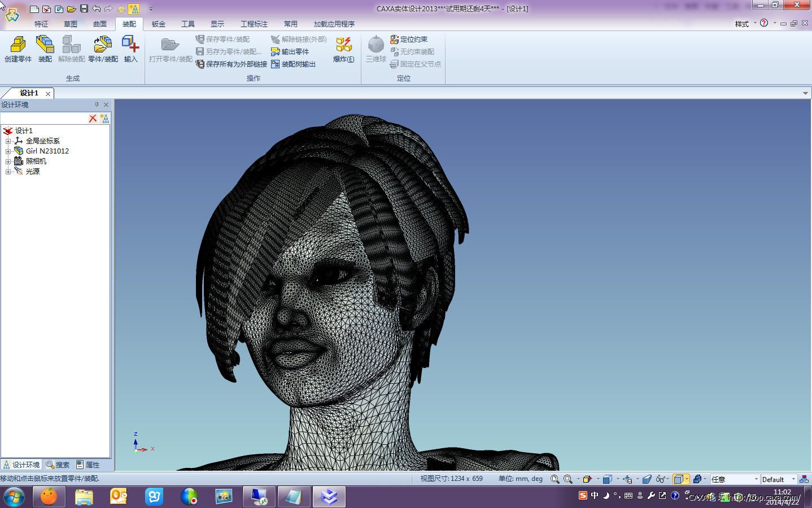This screenshot has width=812, height=508.
Task: Click the 创建零件 (Create Part) icon
Action: pos(18,45)
